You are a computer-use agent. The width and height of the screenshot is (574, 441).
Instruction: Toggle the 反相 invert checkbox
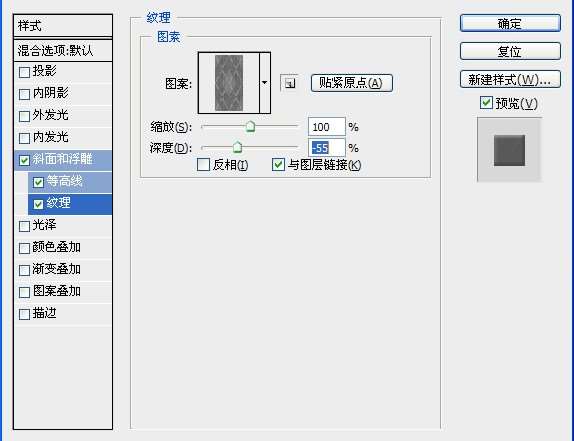tap(204, 165)
